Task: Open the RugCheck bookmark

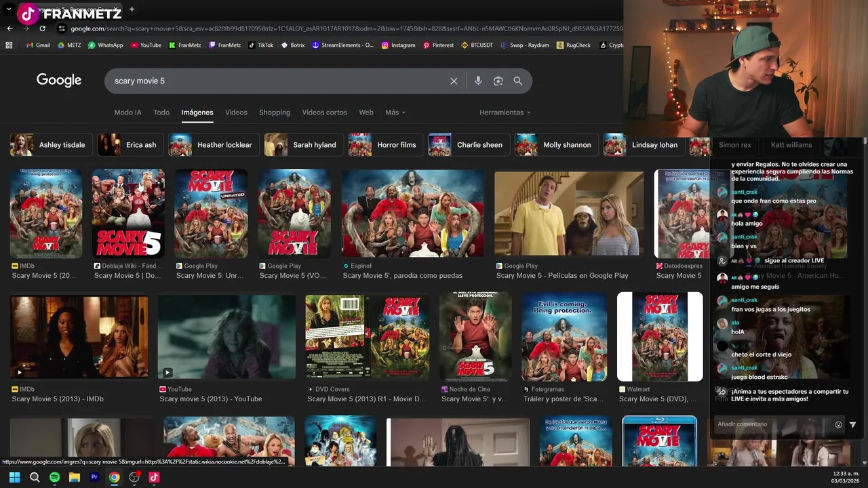Action: point(573,45)
